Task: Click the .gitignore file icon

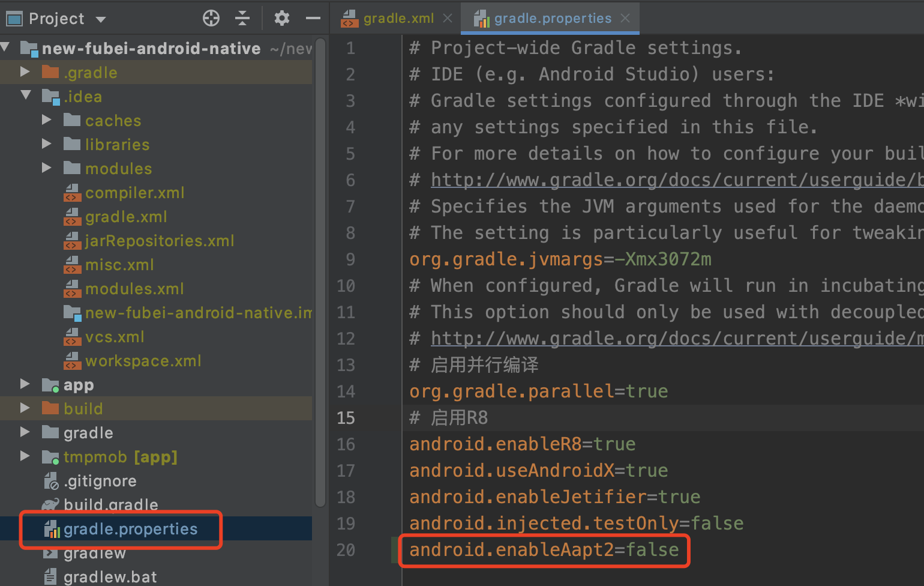Action: tap(52, 481)
